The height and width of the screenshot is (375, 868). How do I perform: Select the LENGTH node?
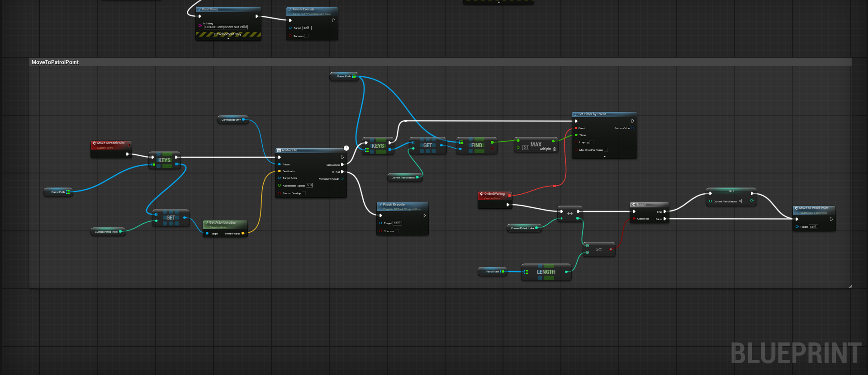[546, 272]
